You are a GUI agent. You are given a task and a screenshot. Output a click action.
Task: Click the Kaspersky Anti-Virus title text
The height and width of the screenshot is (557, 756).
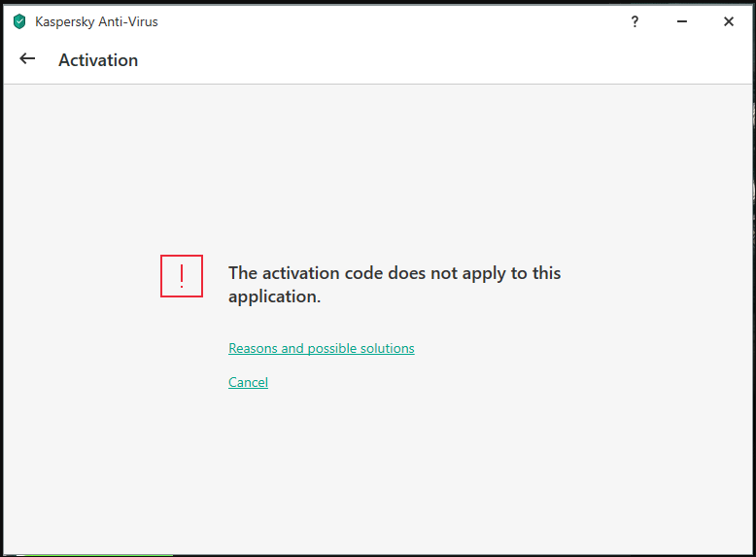(96, 21)
